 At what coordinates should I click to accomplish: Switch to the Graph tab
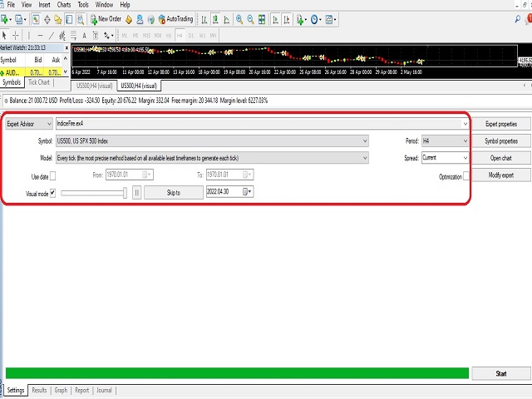click(61, 390)
